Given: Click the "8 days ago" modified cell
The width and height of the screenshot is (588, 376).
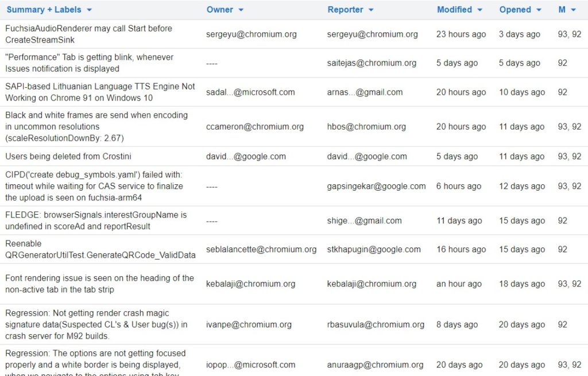Looking at the screenshot, I should point(457,325).
